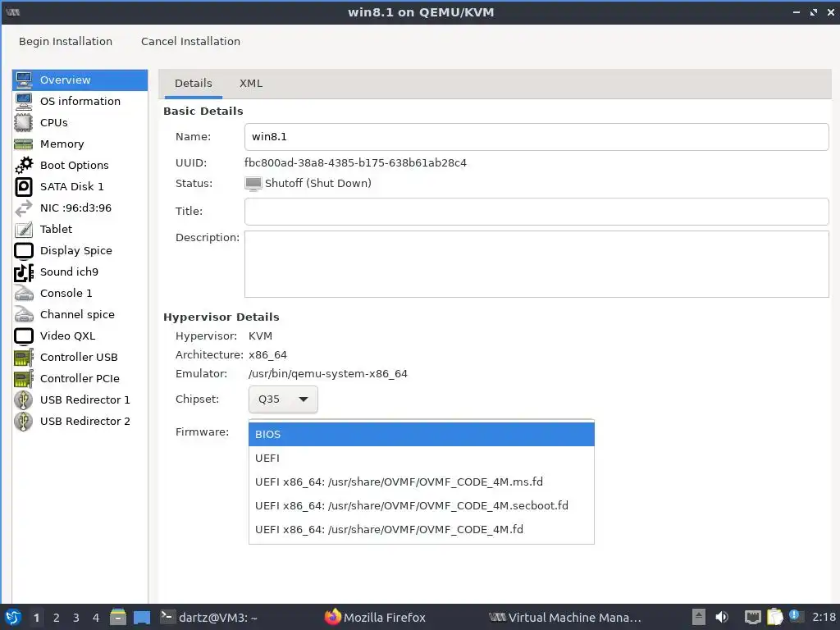Click the Memory RAM stick icon
Viewport: 840px width, 630px height.
click(x=24, y=144)
